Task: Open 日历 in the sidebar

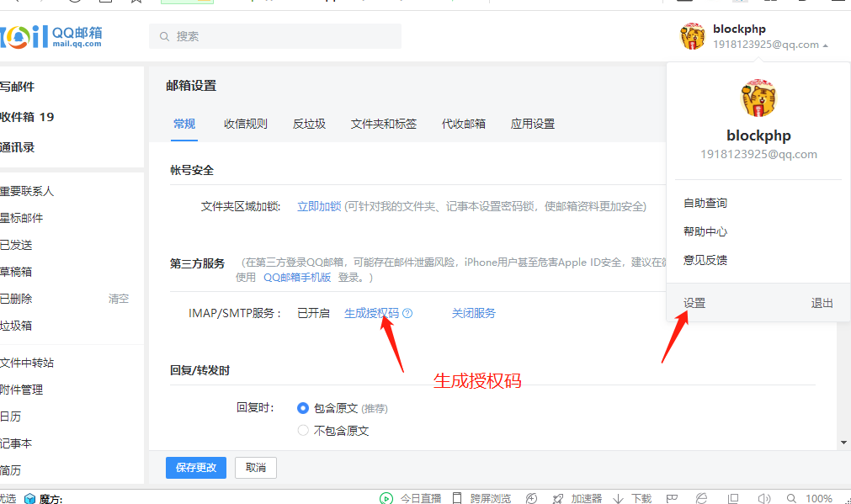Action: (x=10, y=416)
